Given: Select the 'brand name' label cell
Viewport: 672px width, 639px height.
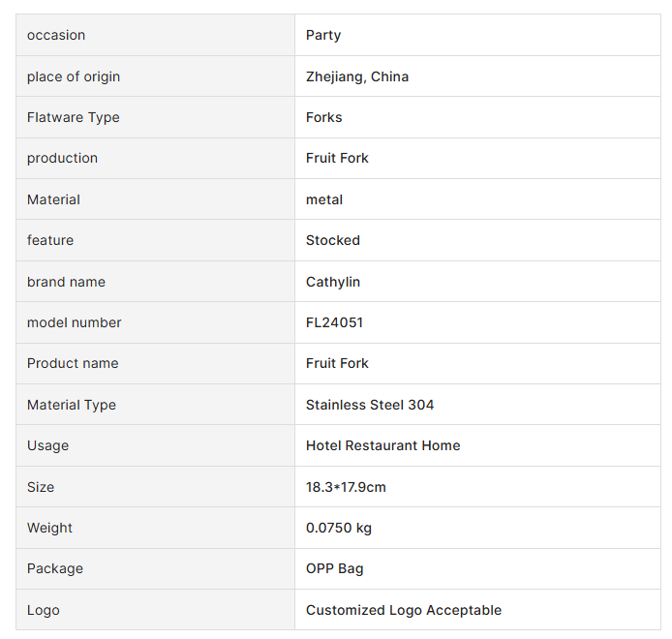Looking at the screenshot, I should point(66,282).
